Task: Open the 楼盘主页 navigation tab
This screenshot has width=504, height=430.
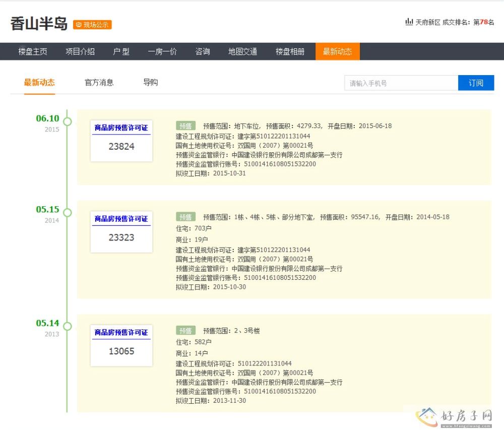Action: (33, 51)
